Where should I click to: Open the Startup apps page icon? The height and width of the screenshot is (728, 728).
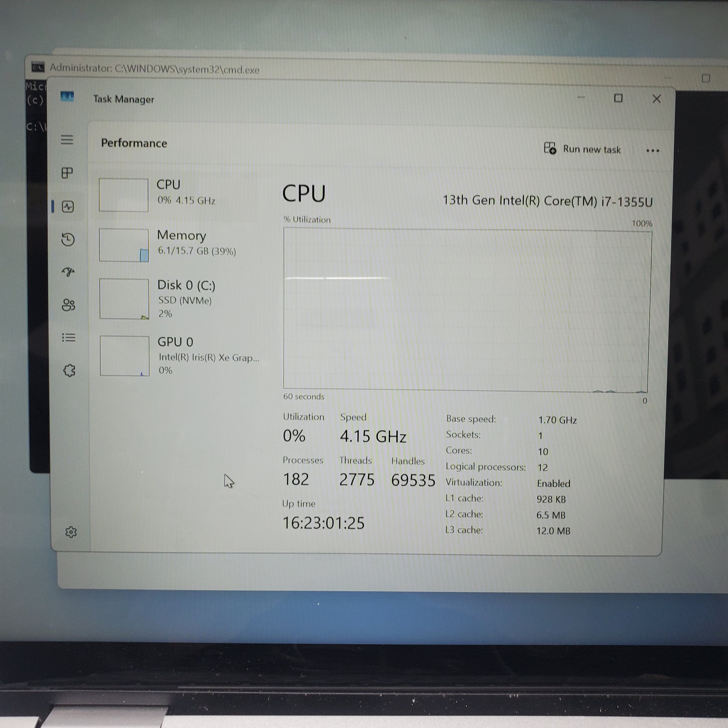(x=68, y=271)
